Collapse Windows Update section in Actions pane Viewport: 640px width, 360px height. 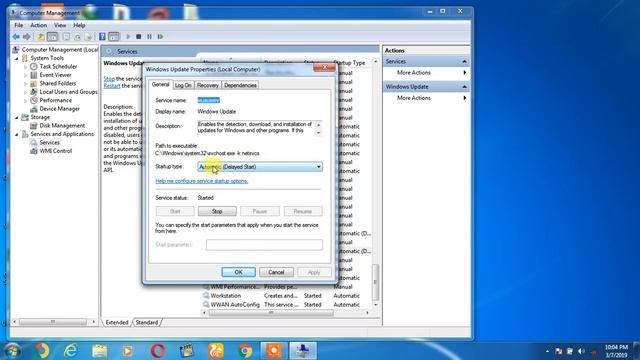[464, 87]
